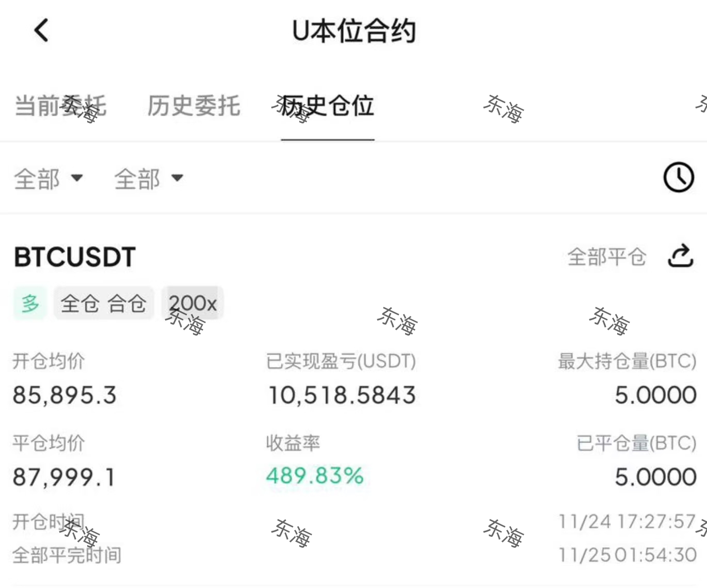Tap the green 多 long tag

(30, 303)
